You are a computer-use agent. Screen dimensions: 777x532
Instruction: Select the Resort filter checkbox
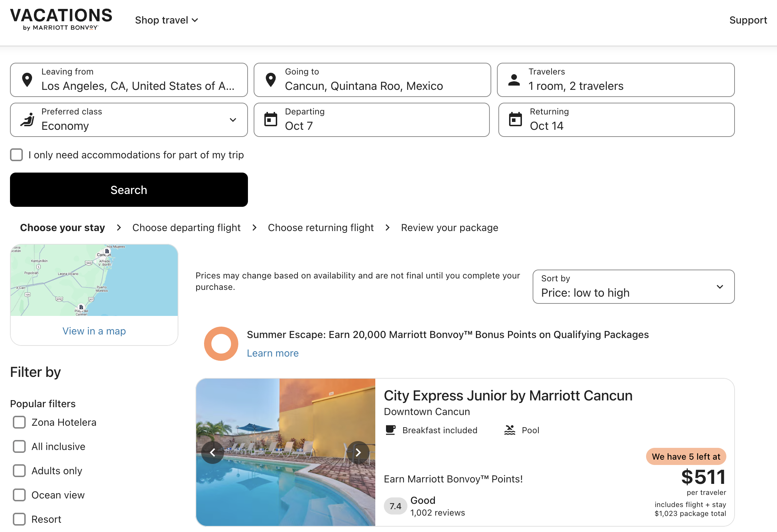point(19,519)
